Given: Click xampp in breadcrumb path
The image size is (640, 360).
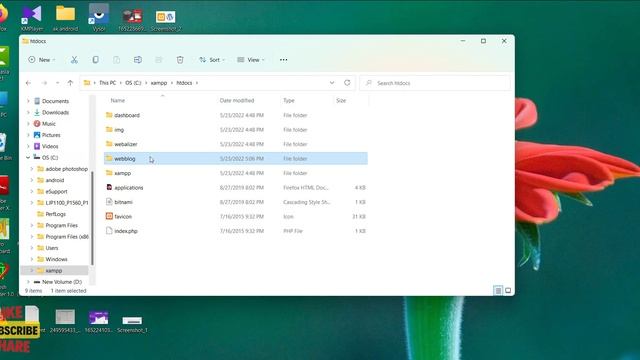Looking at the screenshot, I should coord(159,83).
